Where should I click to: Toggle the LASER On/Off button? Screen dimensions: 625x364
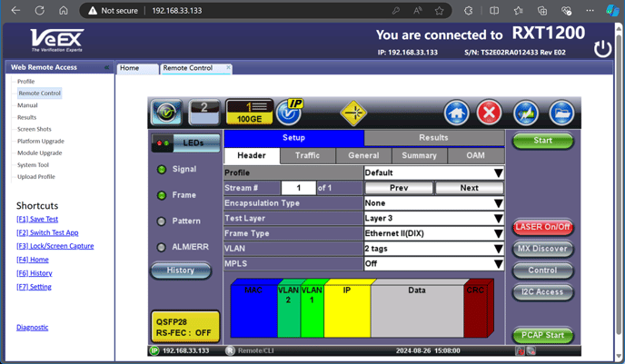click(542, 227)
